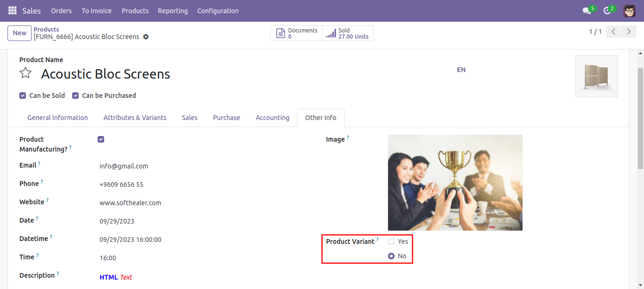
Task: Go back via Products breadcrumb link
Action: (x=46, y=29)
